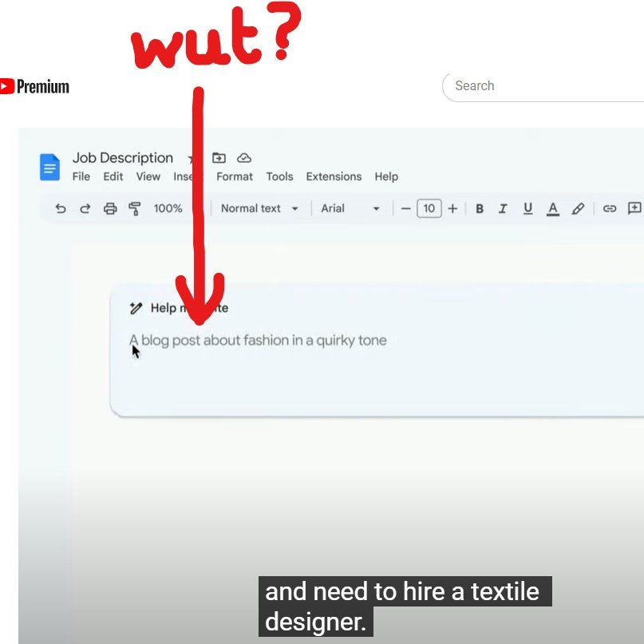This screenshot has height=644, width=644.
Task: Open the Extensions menu
Action: [x=334, y=176]
